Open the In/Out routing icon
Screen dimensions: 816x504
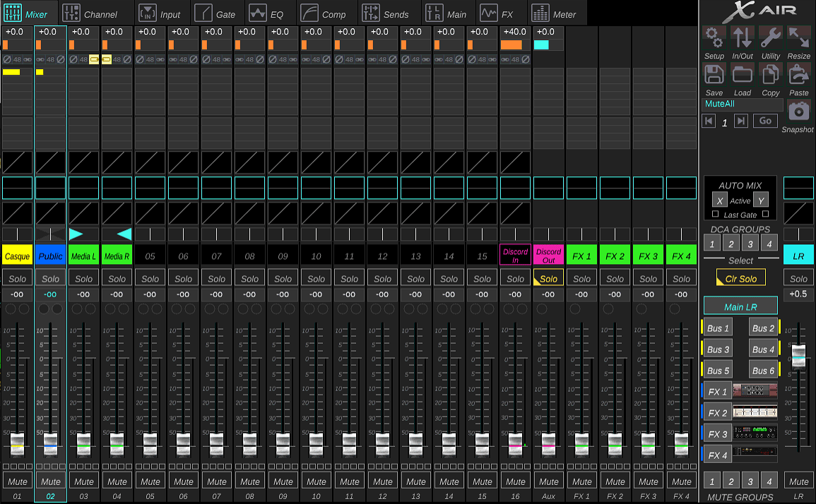(742, 38)
